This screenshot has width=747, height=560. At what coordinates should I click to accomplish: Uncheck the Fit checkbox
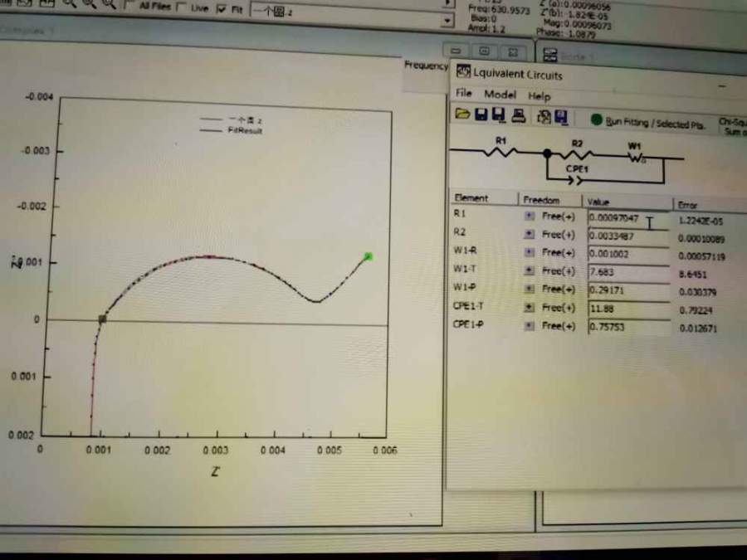pos(221,8)
